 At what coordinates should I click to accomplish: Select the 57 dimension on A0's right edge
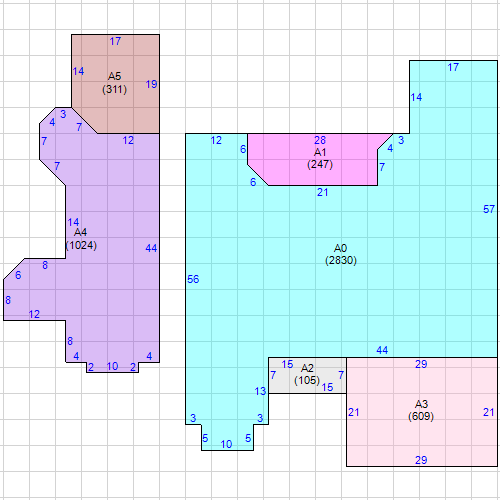coord(489,209)
